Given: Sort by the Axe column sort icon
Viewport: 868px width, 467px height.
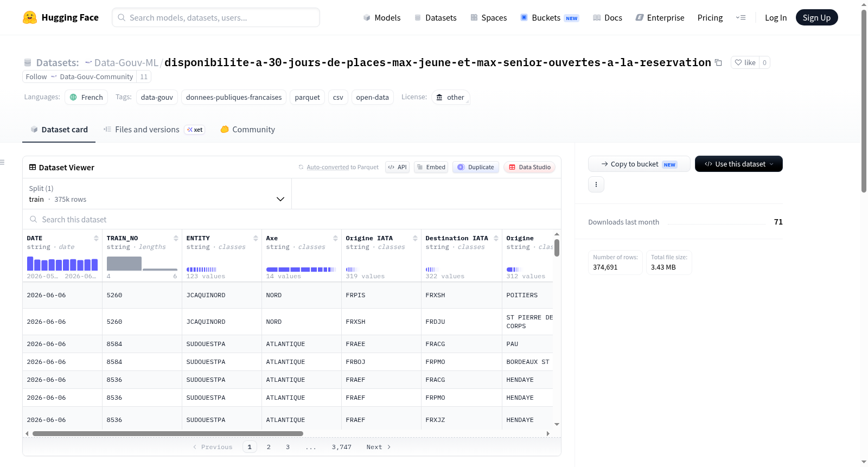Looking at the screenshot, I should click(335, 238).
